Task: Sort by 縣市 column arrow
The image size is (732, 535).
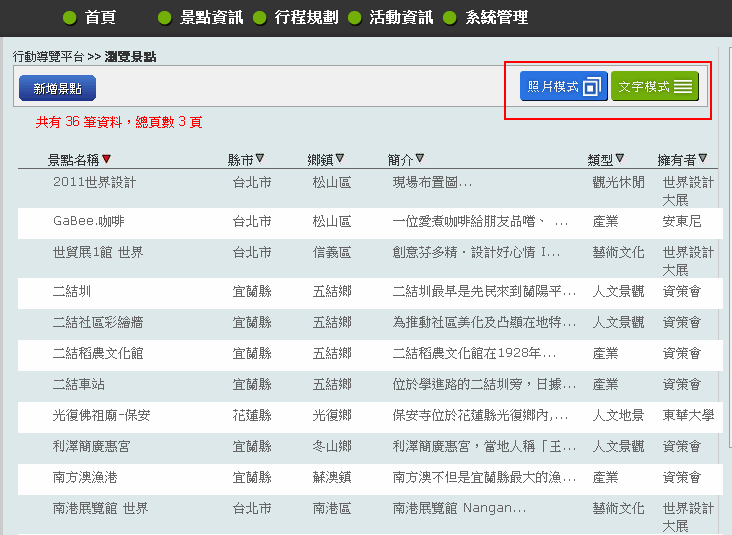Action: (x=260, y=158)
